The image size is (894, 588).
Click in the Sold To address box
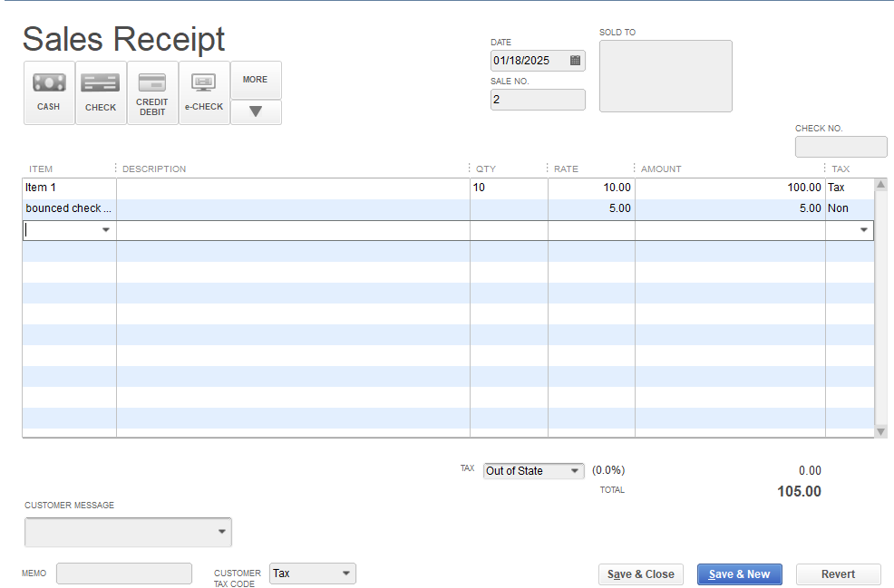click(x=666, y=76)
